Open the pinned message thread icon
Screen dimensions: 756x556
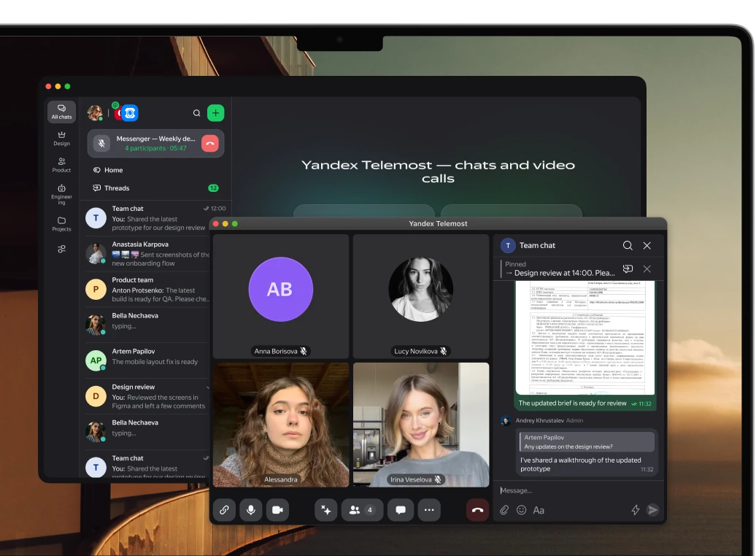(628, 269)
